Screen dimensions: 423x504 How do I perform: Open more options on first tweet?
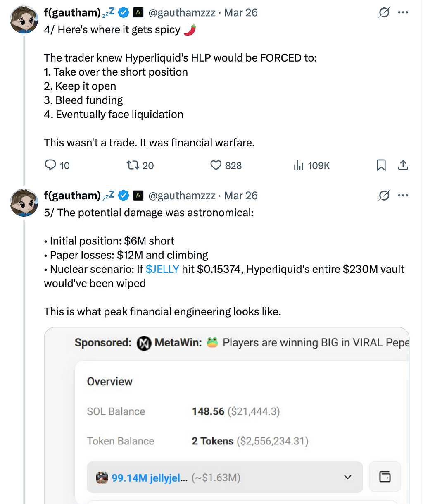pos(403,13)
